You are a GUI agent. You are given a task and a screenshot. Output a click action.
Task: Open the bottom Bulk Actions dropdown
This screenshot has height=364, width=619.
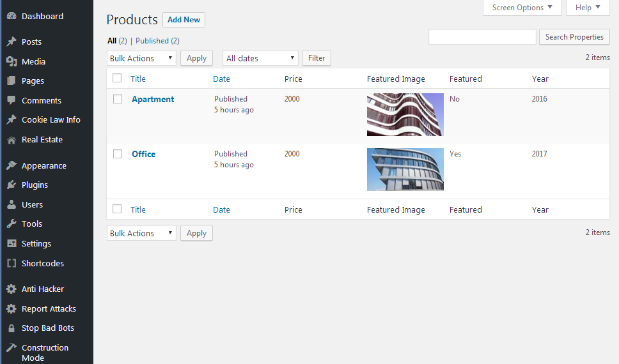pyautogui.click(x=141, y=233)
